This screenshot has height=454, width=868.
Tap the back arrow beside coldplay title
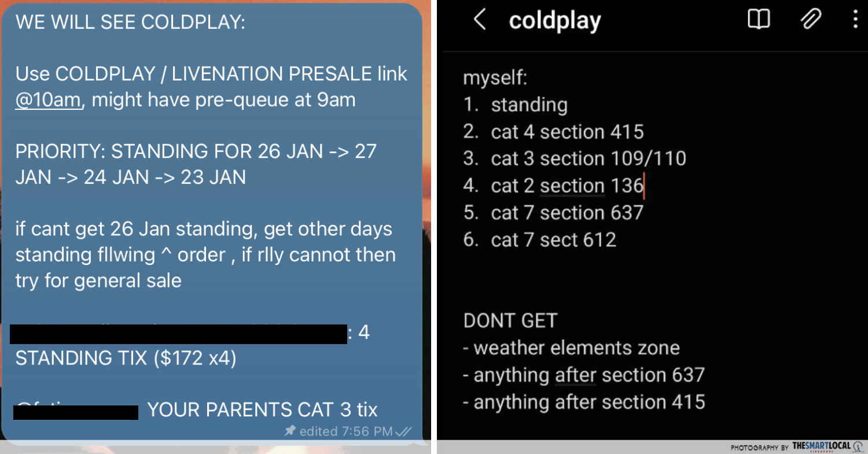pyautogui.click(x=480, y=20)
